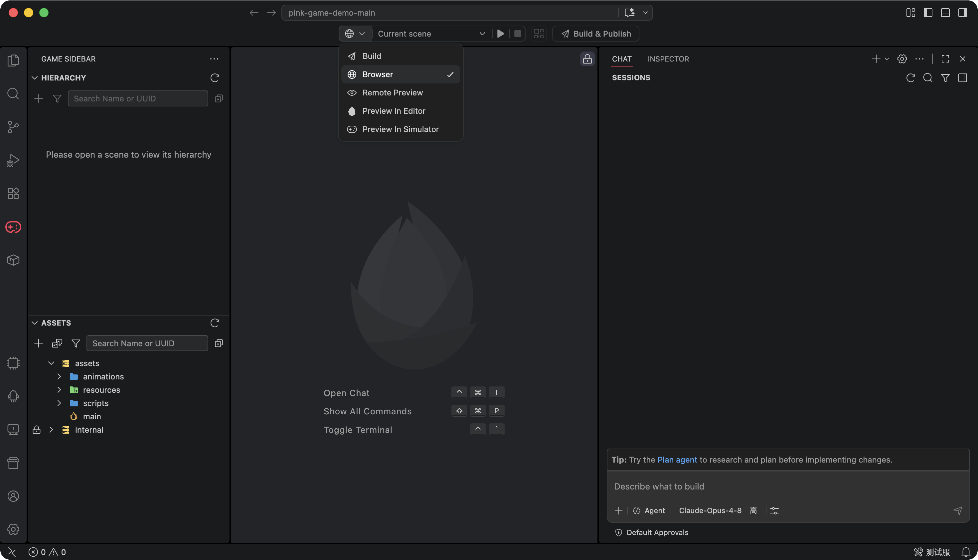
Task: Expand the internal folder
Action: coord(51,430)
